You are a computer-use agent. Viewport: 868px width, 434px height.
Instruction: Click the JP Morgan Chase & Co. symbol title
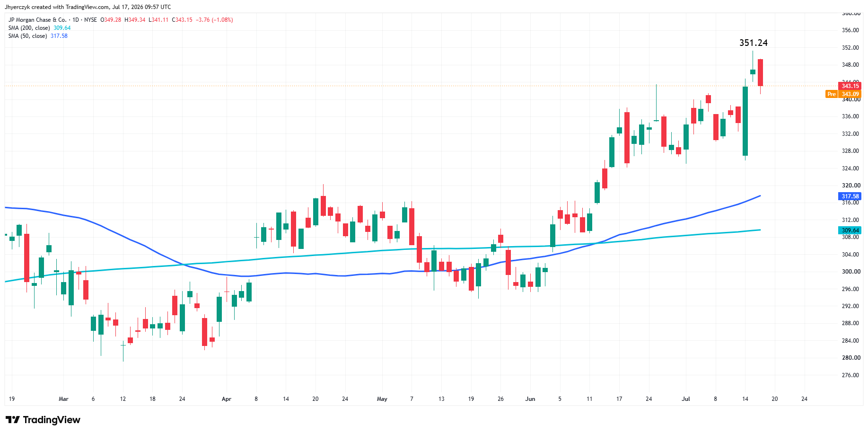click(37, 20)
